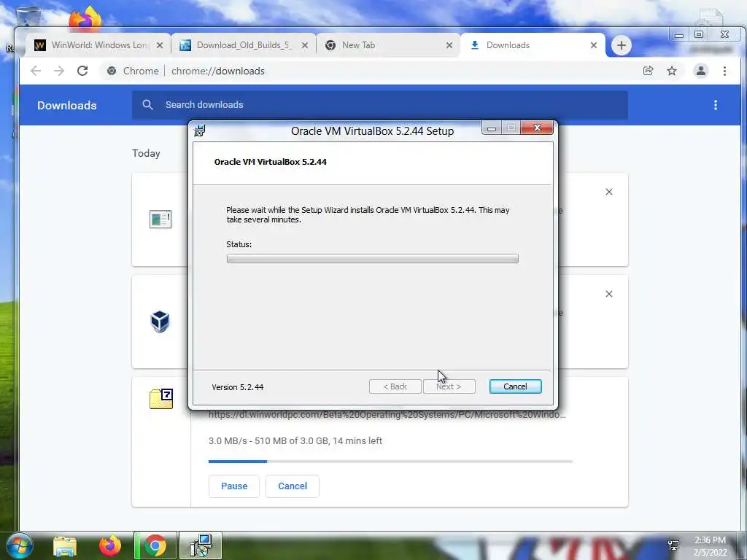Click the Chrome taskbar button

pyautogui.click(x=155, y=545)
